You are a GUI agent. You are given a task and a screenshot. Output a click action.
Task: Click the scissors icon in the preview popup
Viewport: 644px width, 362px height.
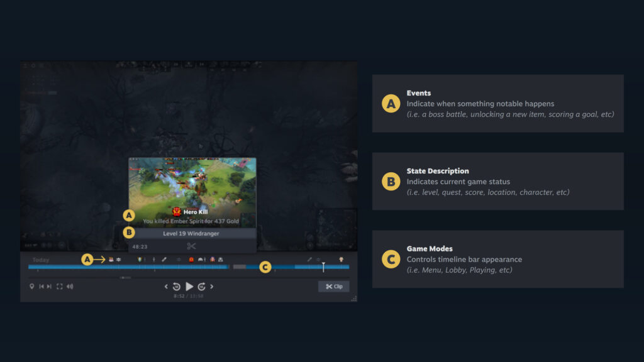(x=191, y=246)
